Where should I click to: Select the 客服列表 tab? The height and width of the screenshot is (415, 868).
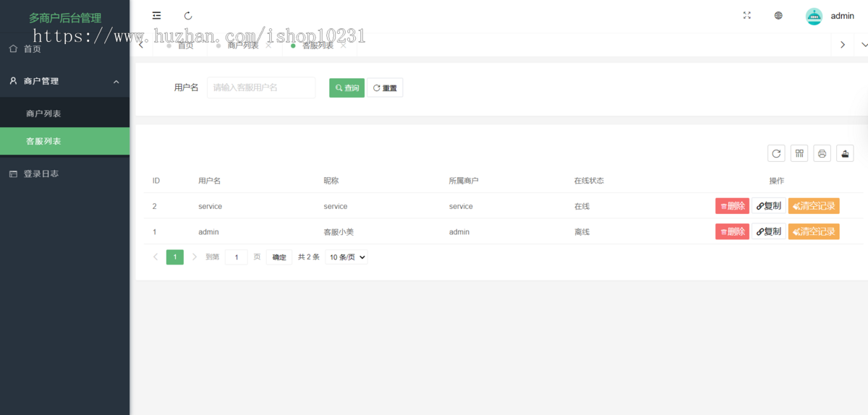point(318,45)
